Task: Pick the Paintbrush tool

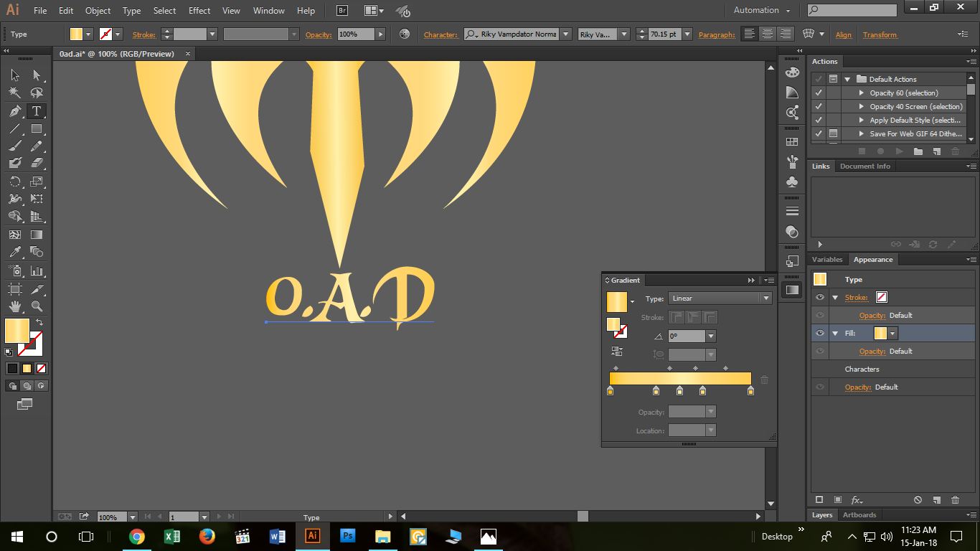Action: 15,146
